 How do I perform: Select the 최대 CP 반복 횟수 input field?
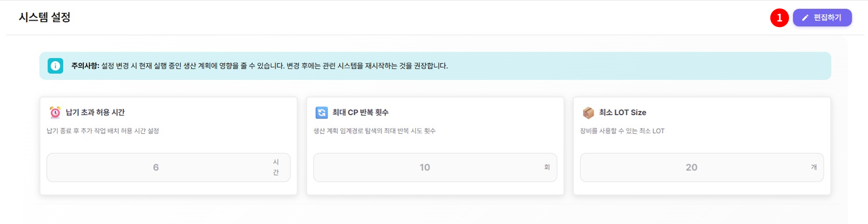coord(425,168)
